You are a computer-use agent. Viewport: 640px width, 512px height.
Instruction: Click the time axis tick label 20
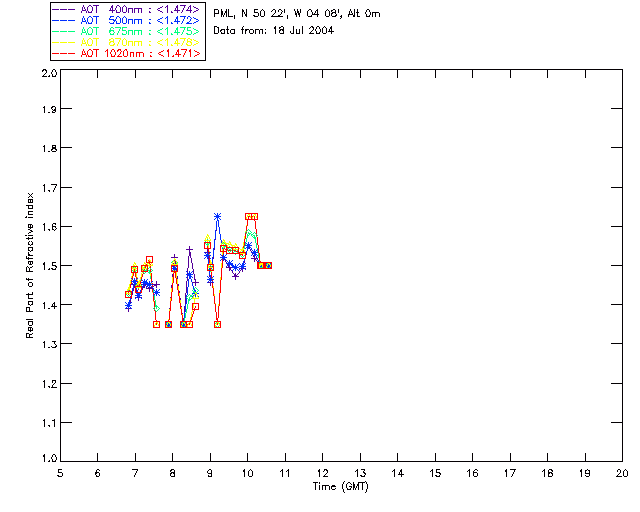coord(622,473)
